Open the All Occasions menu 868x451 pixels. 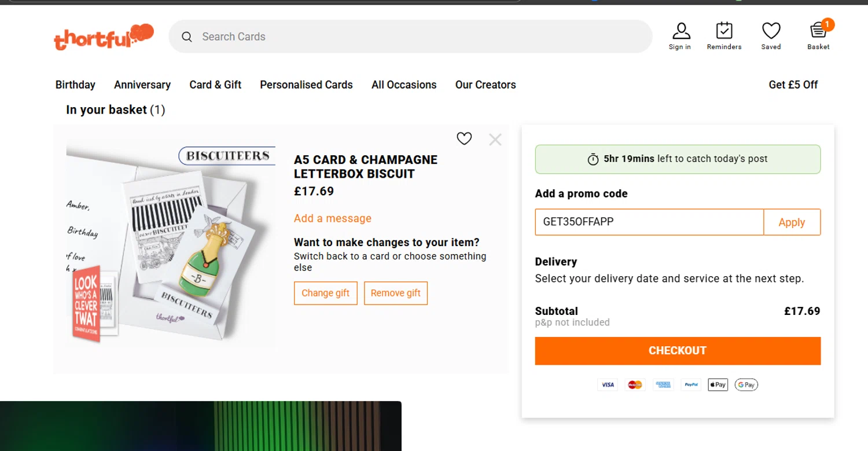tap(404, 85)
